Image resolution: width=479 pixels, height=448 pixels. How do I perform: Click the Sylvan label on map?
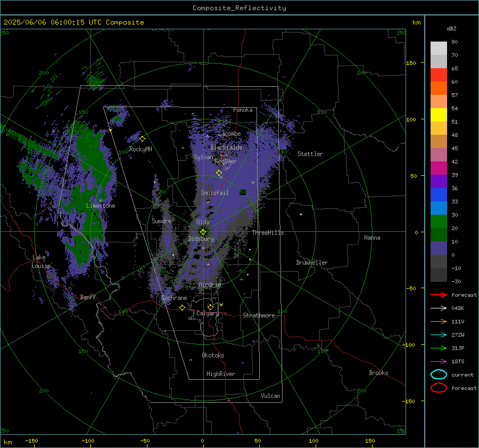point(203,157)
